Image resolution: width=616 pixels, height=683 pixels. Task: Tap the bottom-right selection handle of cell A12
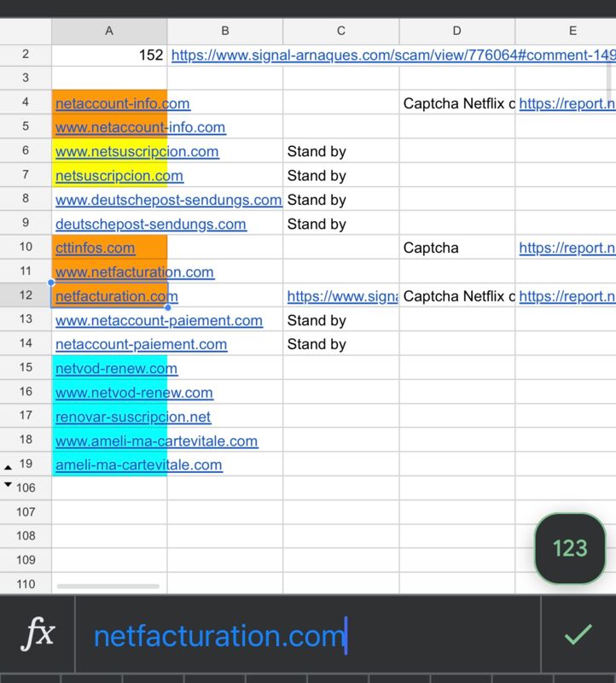(168, 307)
